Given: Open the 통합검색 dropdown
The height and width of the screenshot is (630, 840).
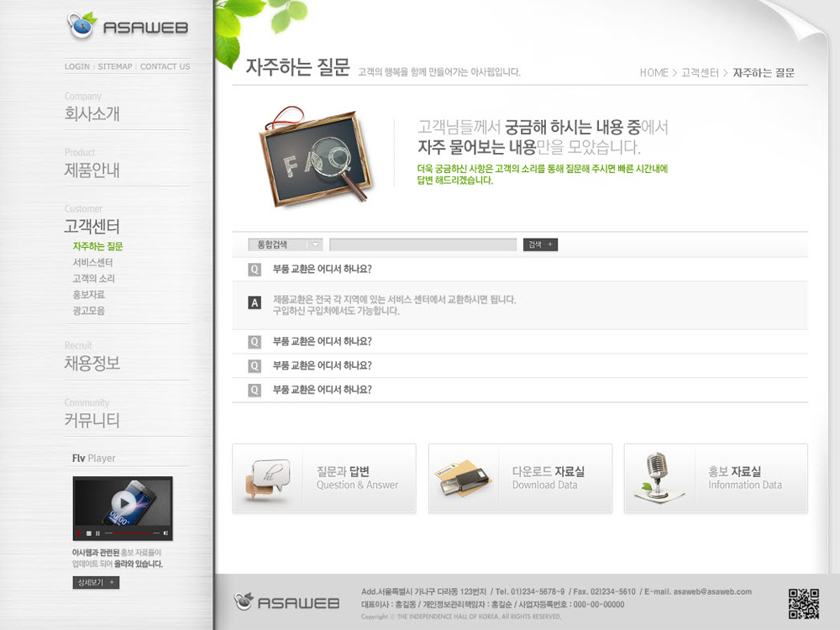Looking at the screenshot, I should [285, 244].
